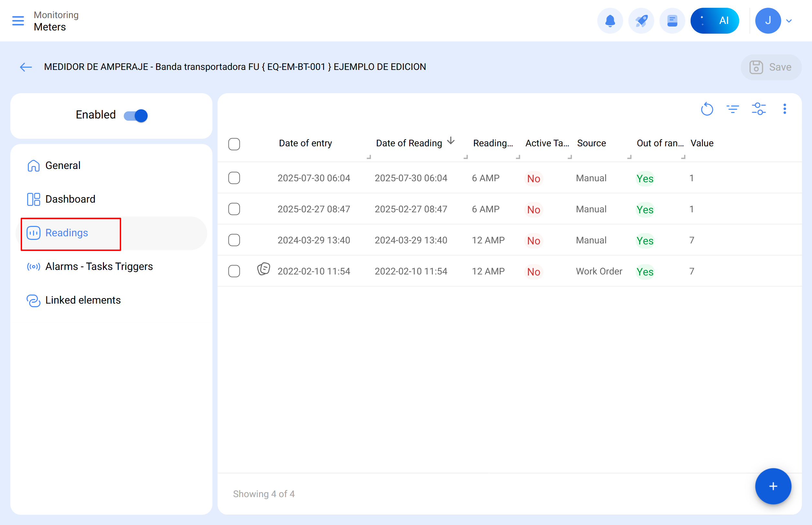Viewport: 812px width, 525px height.
Task: Open the General section
Action: 63,165
